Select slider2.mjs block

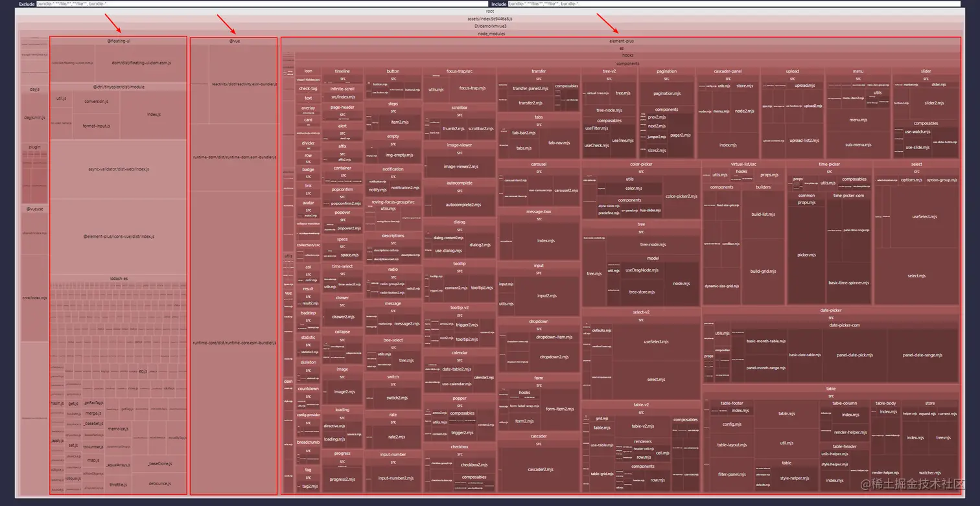935,103
